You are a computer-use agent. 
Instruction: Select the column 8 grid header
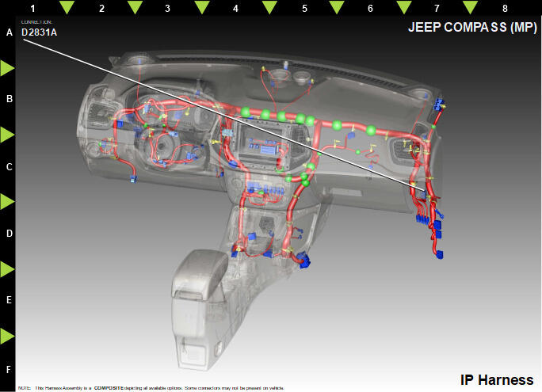[x=505, y=8]
